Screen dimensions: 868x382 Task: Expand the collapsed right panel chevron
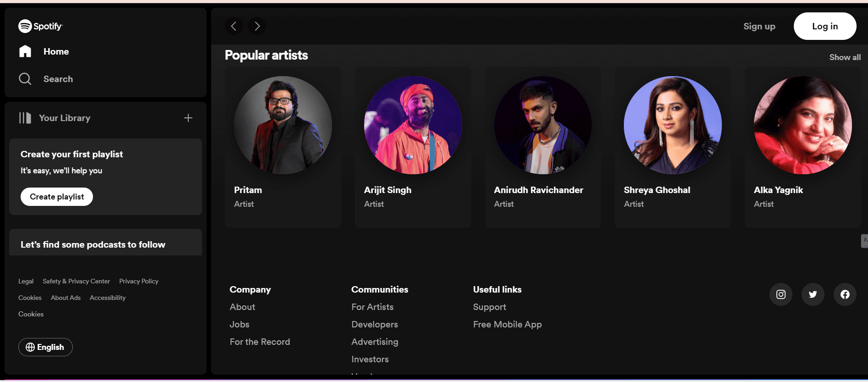pyautogui.click(x=864, y=240)
